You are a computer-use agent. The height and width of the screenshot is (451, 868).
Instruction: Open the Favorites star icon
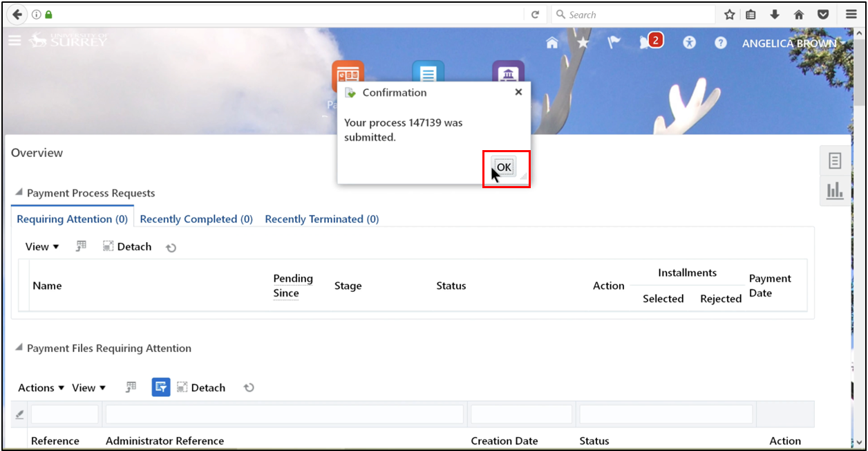(583, 42)
